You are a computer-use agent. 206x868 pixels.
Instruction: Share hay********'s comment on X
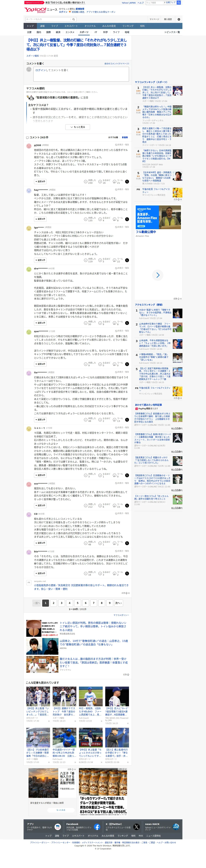click(x=127, y=219)
